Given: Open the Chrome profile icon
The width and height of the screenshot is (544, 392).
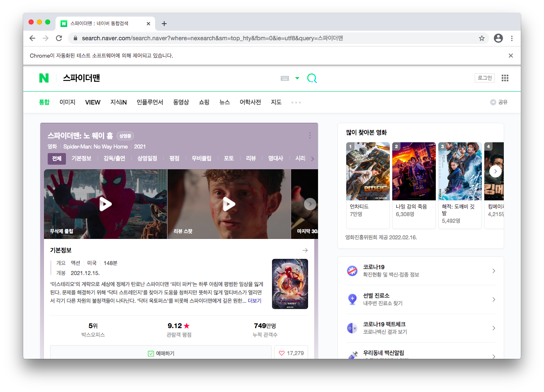Looking at the screenshot, I should pyautogui.click(x=498, y=38).
